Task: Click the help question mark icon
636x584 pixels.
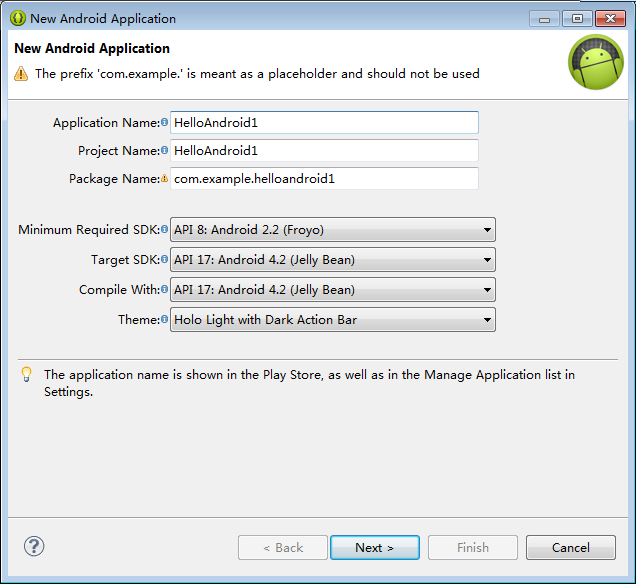Action: pyautogui.click(x=34, y=546)
